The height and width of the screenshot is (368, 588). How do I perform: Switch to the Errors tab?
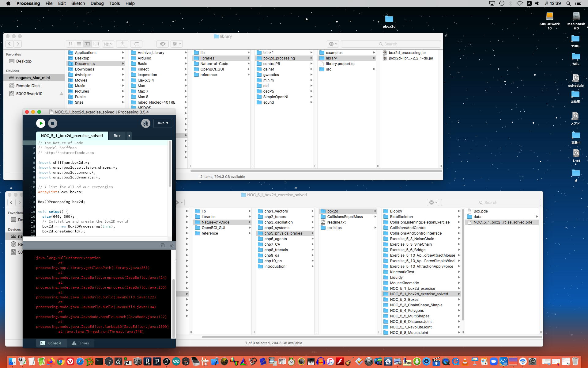point(80,343)
